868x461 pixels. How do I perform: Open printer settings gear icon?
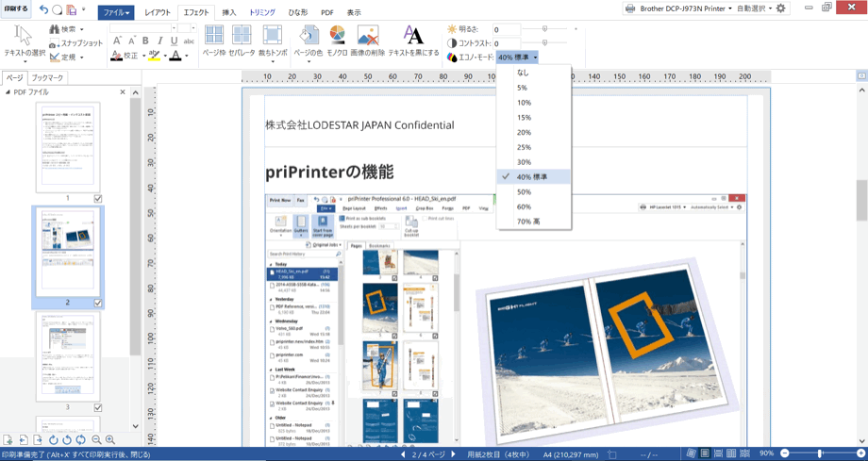point(781,8)
